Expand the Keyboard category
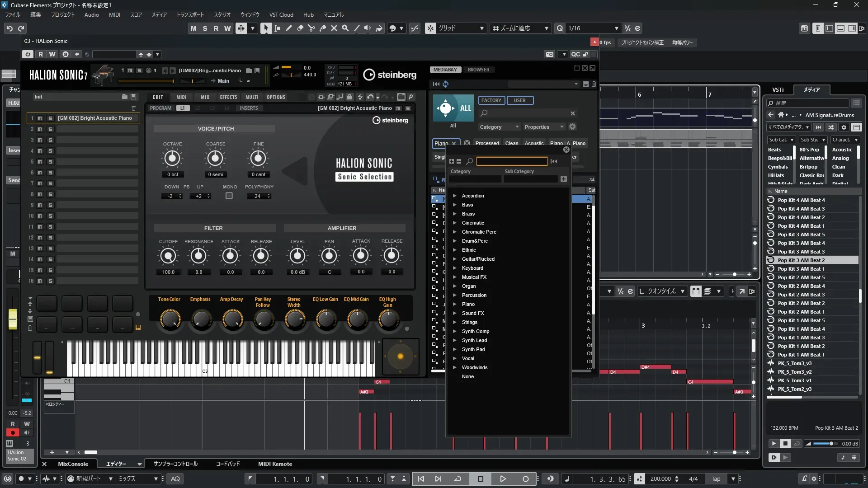 [x=455, y=268]
